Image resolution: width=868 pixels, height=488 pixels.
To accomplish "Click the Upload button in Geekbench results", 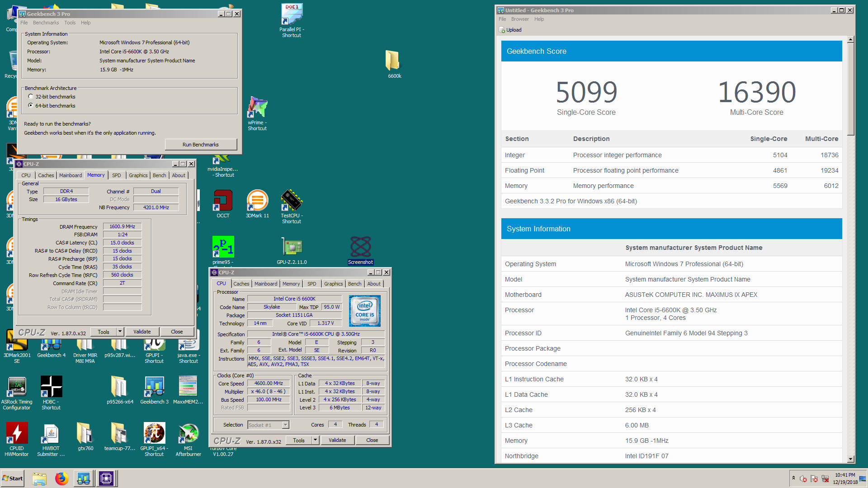I will (x=510, y=30).
